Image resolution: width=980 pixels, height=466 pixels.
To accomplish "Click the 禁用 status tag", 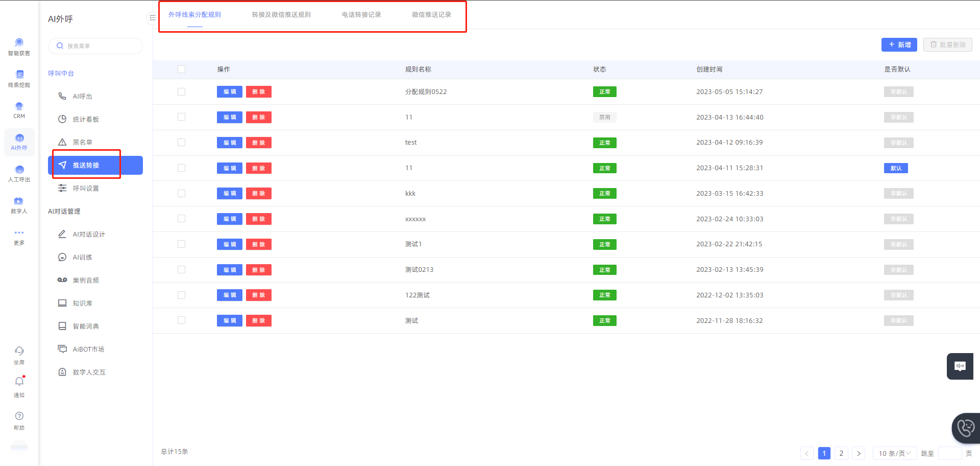I will click(605, 118).
